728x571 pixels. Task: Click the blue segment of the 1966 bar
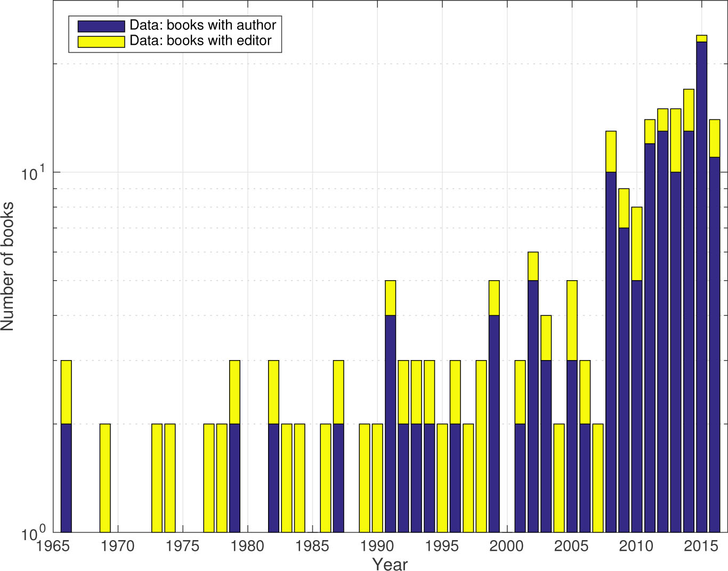[66, 478]
